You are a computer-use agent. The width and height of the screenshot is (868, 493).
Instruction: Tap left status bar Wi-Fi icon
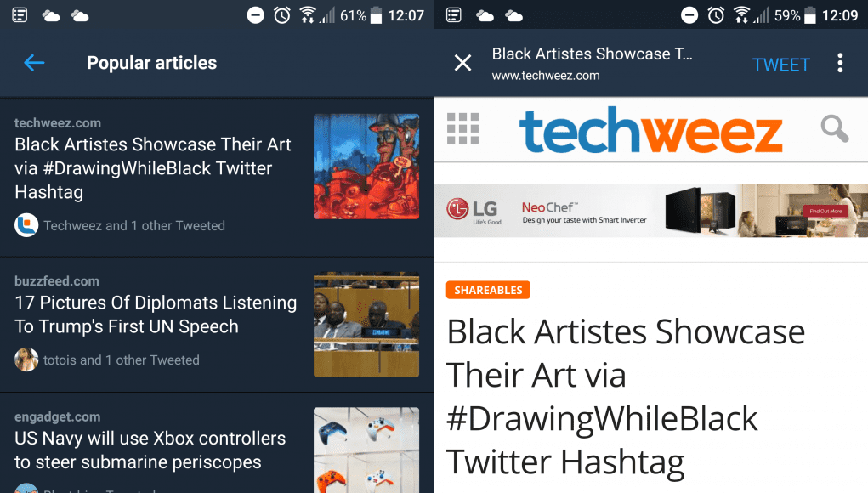(309, 15)
